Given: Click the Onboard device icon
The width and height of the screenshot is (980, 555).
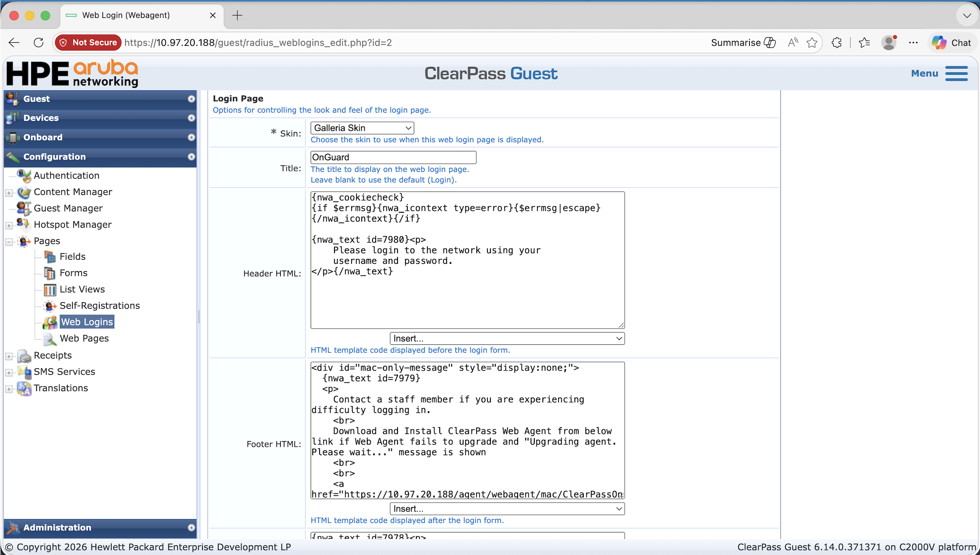Looking at the screenshot, I should pyautogui.click(x=13, y=137).
